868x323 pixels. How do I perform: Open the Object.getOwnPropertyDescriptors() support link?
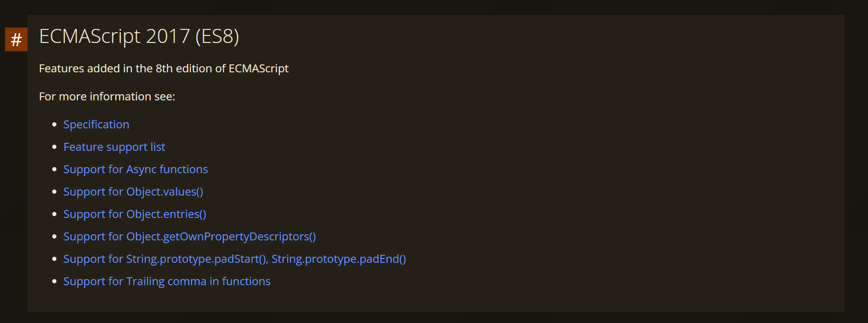pyautogui.click(x=190, y=237)
